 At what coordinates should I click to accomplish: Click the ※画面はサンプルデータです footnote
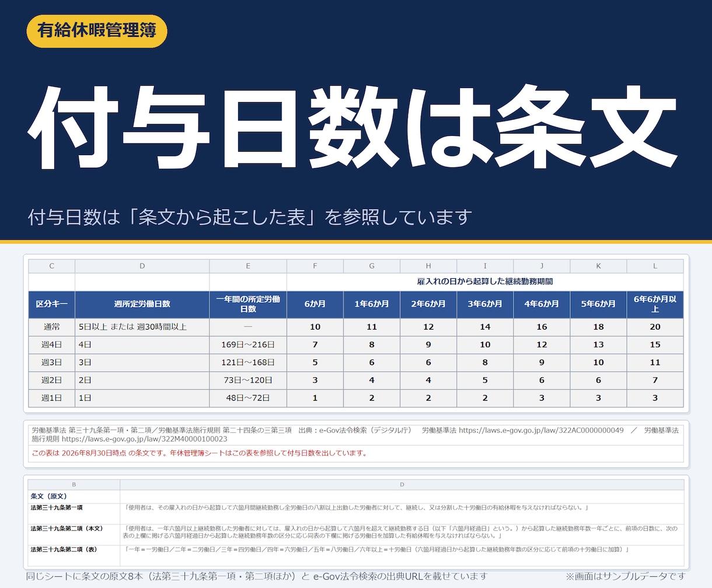pos(625,576)
